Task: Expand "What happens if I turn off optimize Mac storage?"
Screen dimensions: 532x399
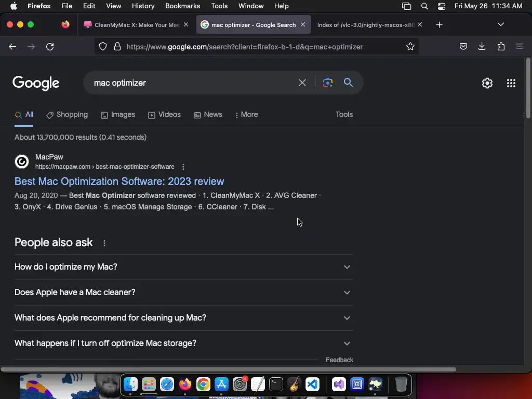Action: [183, 343]
